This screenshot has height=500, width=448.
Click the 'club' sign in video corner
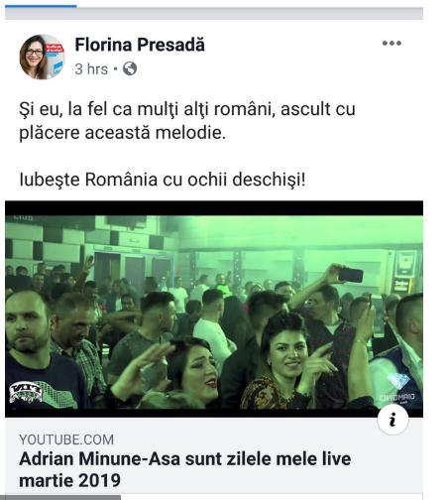pyautogui.click(x=23, y=217)
